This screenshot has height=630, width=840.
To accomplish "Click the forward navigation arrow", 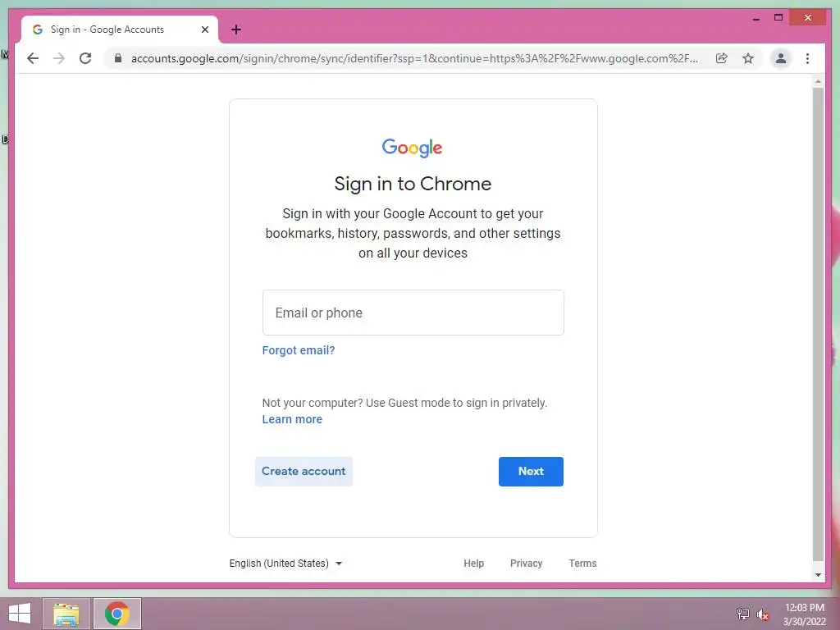I will [x=59, y=58].
